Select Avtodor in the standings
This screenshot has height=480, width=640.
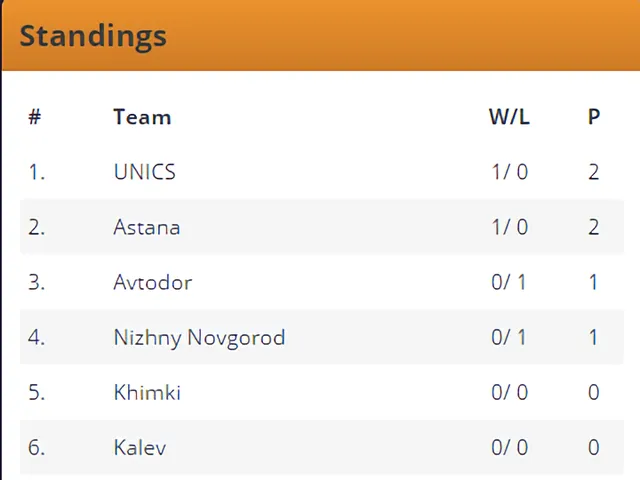pyautogui.click(x=152, y=282)
